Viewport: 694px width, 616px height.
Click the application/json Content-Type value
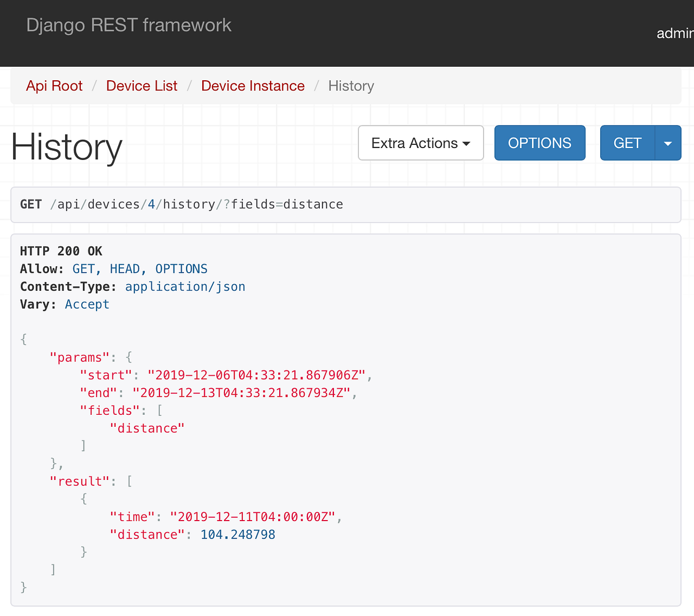click(185, 287)
